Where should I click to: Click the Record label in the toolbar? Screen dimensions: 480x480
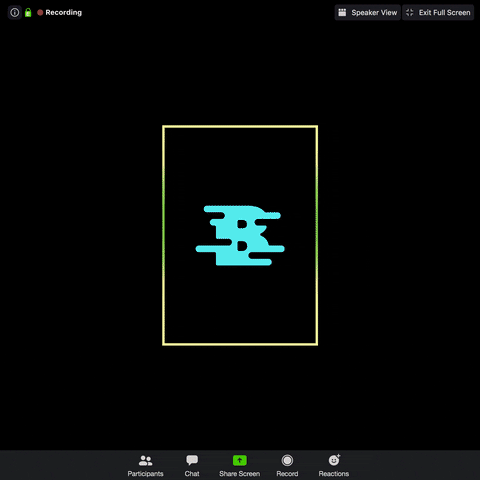click(x=287, y=474)
